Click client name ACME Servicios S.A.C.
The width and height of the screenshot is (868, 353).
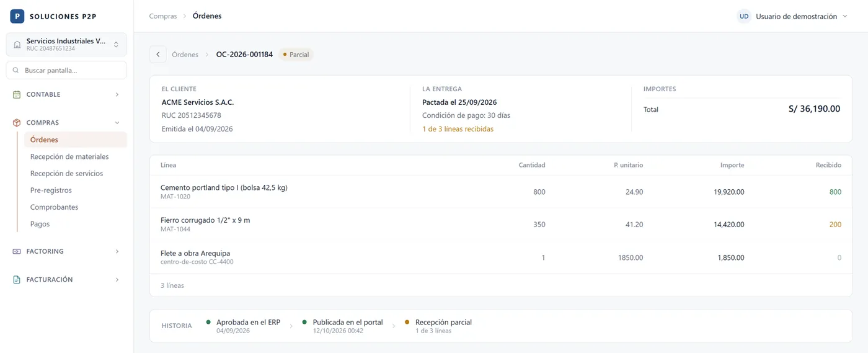coord(198,102)
